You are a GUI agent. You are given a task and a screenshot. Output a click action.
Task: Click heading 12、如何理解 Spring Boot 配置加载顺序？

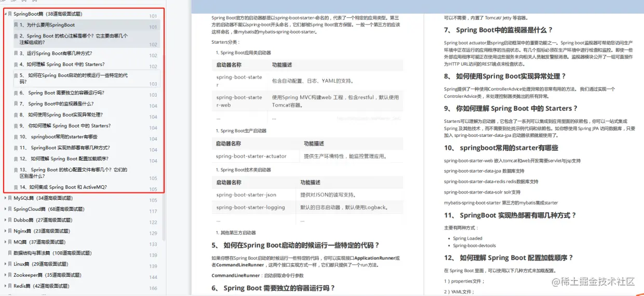(509, 258)
